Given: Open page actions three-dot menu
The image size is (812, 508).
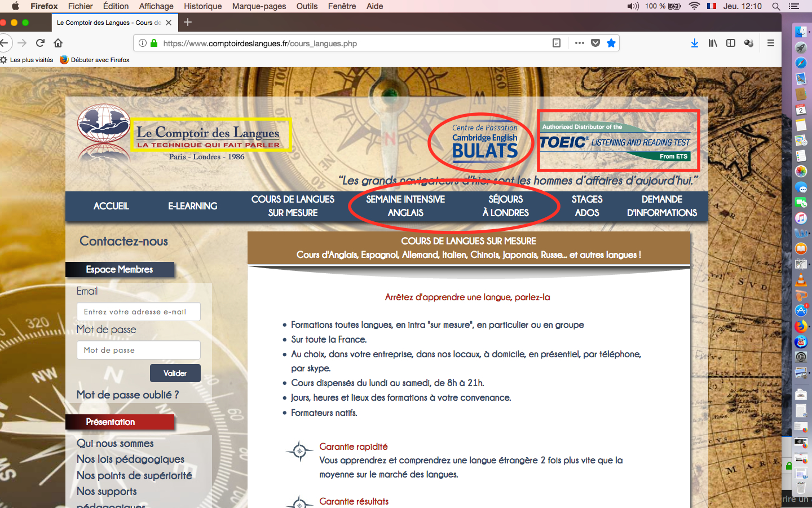Looking at the screenshot, I should (579, 43).
